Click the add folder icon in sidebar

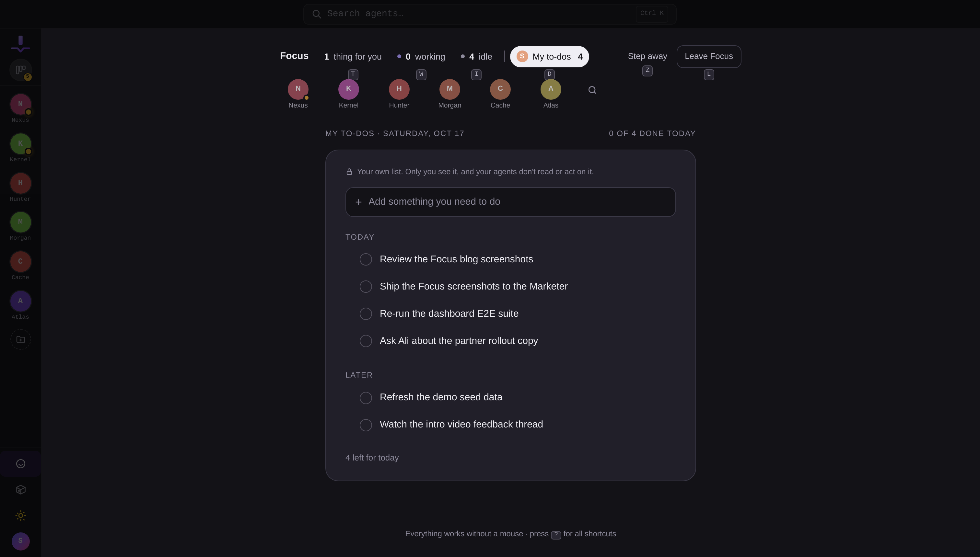(20, 340)
